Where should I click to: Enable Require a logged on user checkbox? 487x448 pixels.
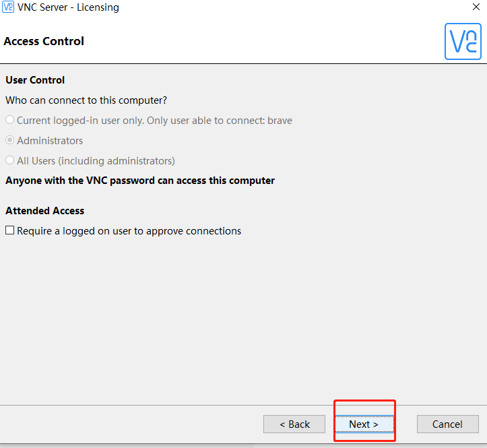click(10, 231)
